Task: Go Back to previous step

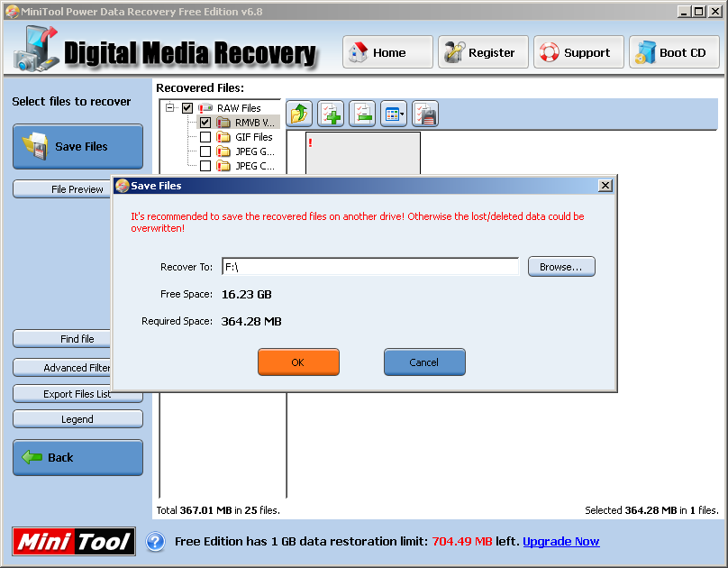Action: click(x=78, y=457)
